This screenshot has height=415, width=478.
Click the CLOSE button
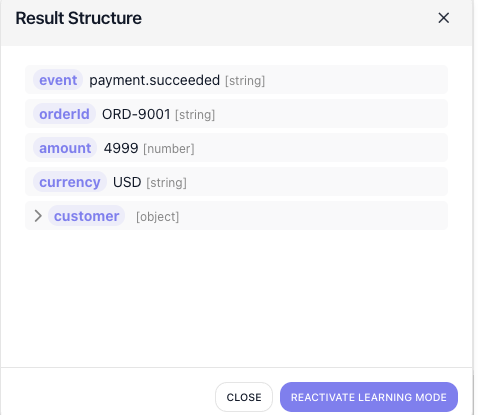[244, 397]
